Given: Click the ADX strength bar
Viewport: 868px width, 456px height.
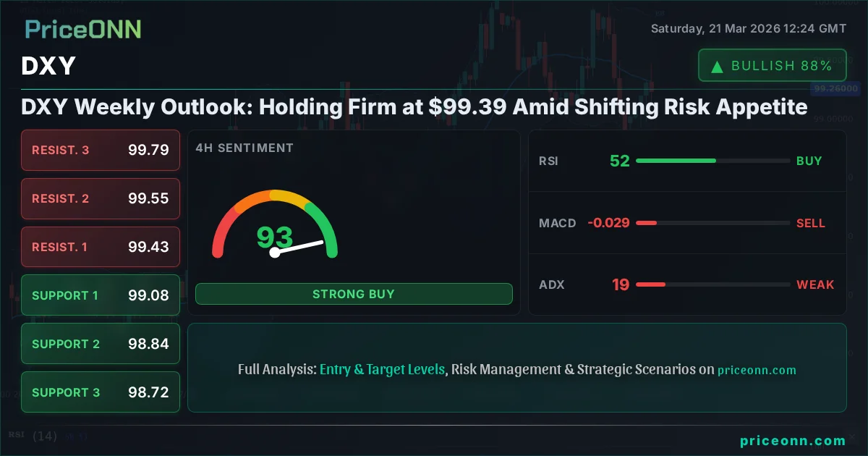Looking at the screenshot, I should pos(712,284).
